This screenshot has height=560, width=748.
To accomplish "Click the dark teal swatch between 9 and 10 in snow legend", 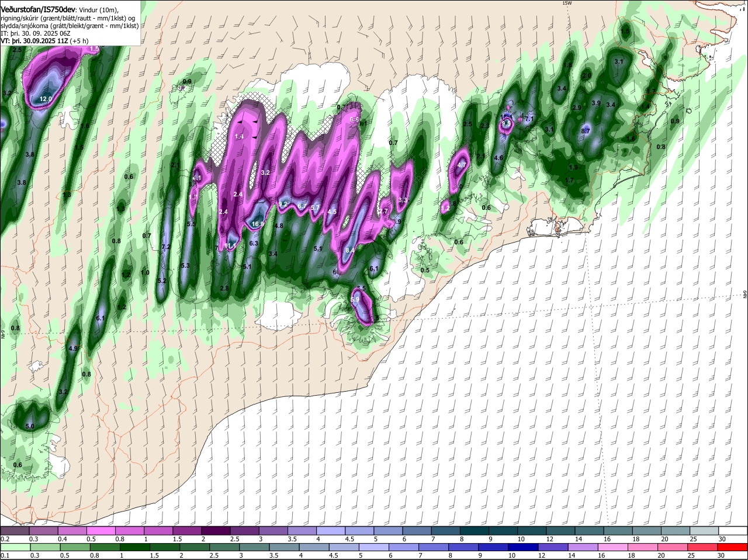I will click(x=504, y=530).
